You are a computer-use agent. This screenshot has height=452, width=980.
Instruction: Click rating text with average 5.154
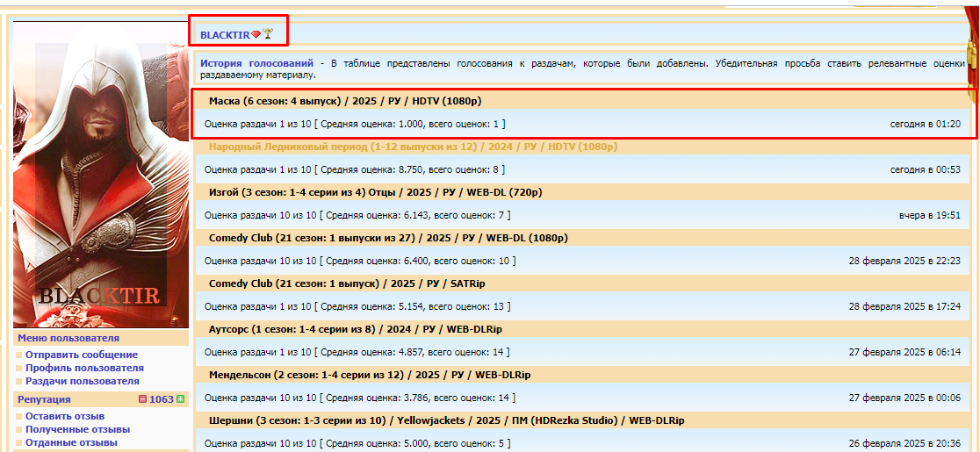[x=357, y=306]
